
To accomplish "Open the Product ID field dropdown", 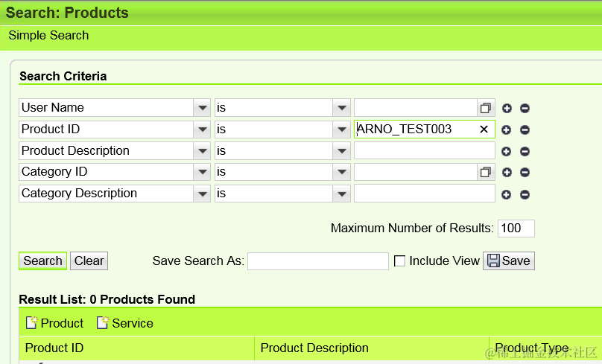I will [x=202, y=130].
